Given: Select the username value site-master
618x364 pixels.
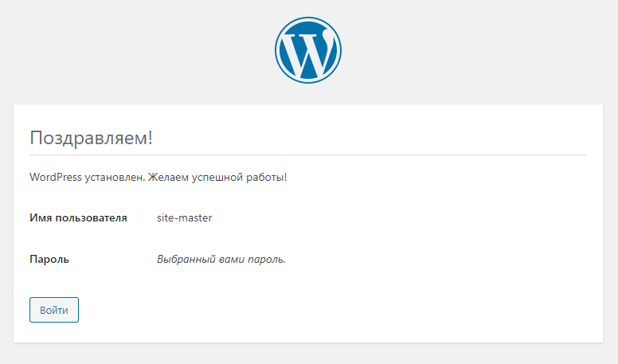Looking at the screenshot, I should coord(185,217).
